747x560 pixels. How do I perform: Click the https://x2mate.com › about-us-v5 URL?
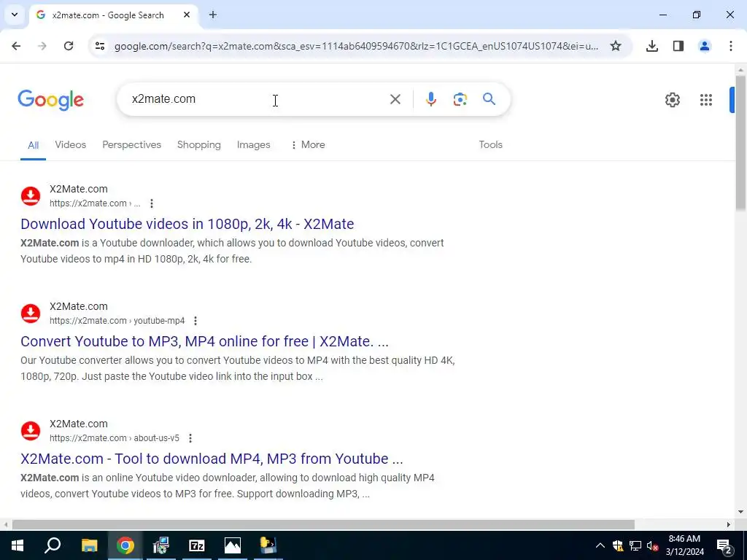click(x=115, y=438)
